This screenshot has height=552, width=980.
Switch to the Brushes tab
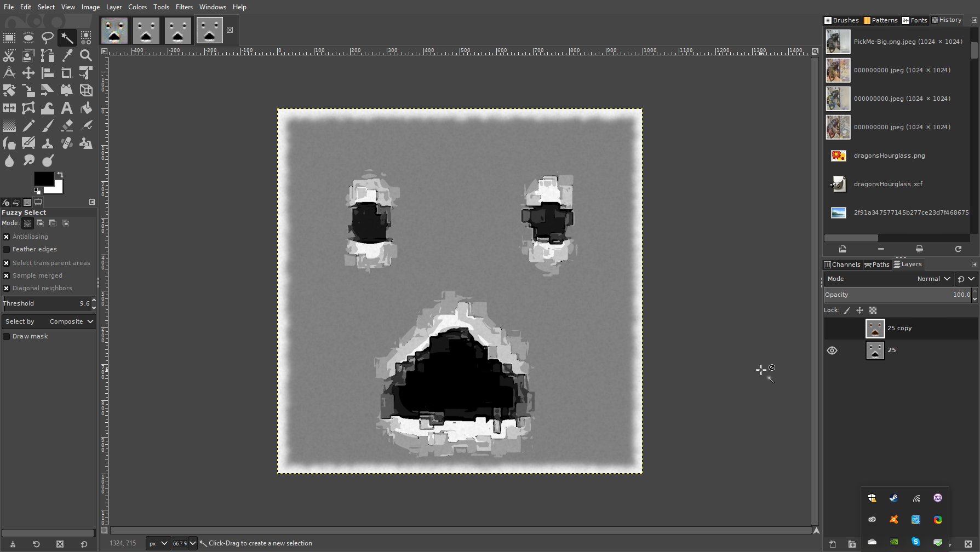(841, 20)
